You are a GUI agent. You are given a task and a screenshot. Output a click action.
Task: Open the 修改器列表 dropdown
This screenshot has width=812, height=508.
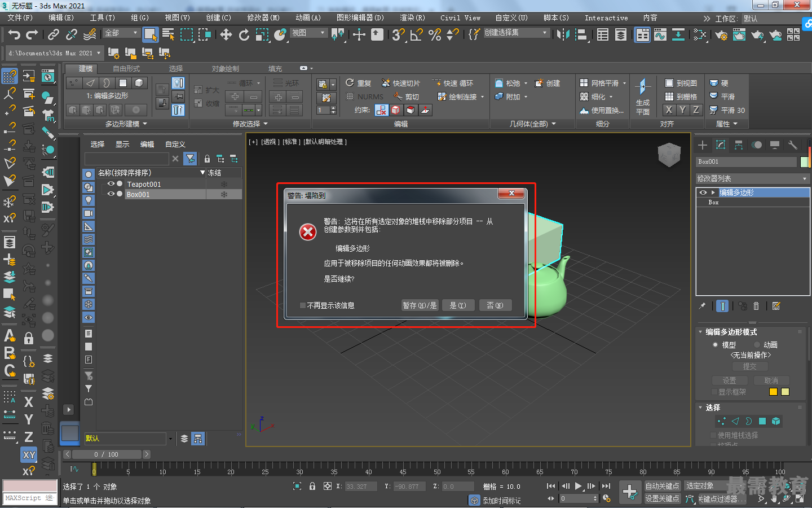[x=753, y=178]
